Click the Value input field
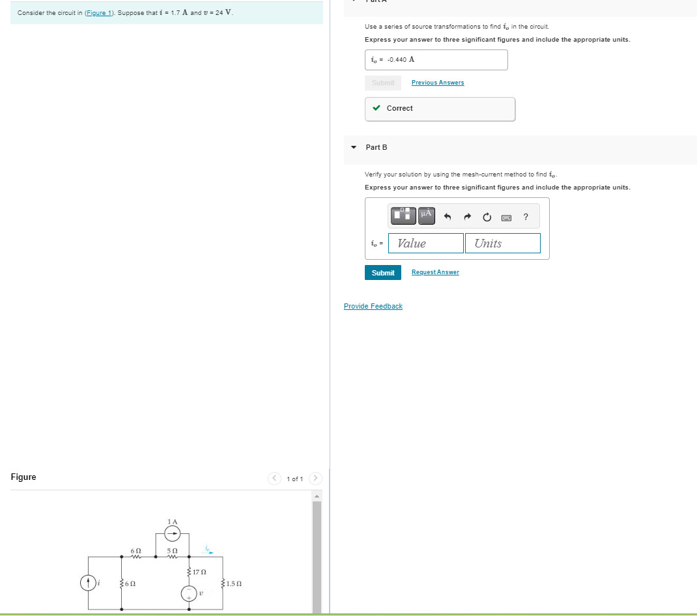697x616 pixels. tap(425, 243)
